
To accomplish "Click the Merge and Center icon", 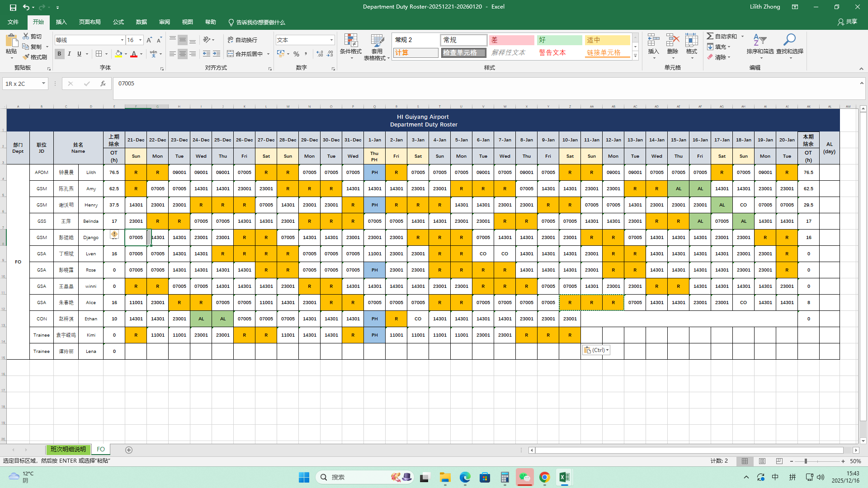I will point(231,54).
